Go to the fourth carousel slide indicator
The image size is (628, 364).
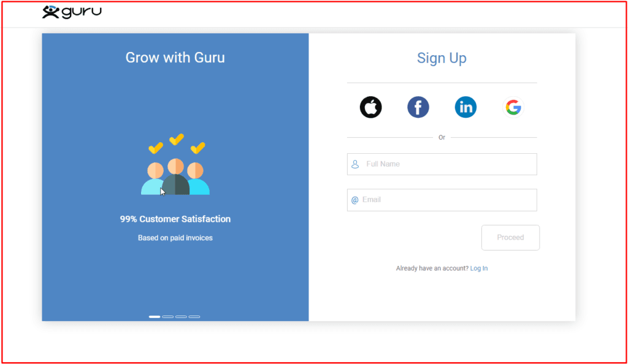coord(194,317)
